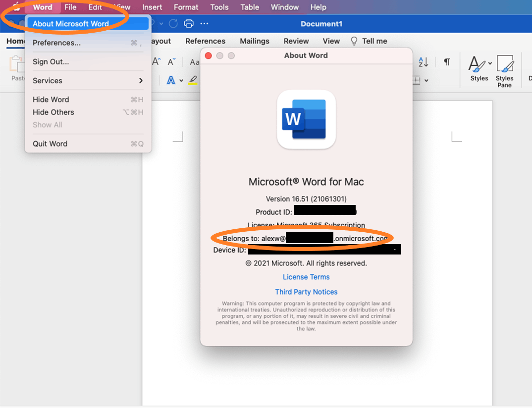Expand the Styles dropdown chevron
Screen dimensions: 532x408
tap(490, 63)
